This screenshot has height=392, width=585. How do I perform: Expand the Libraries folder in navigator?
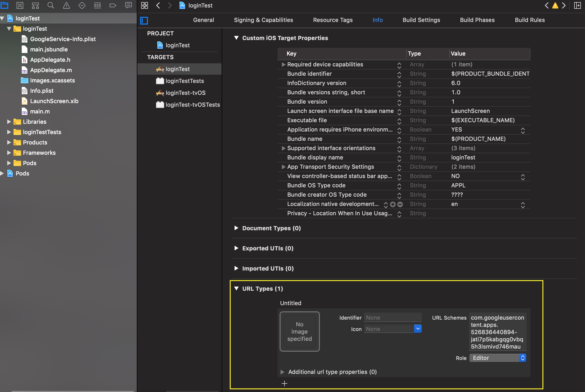click(x=9, y=122)
